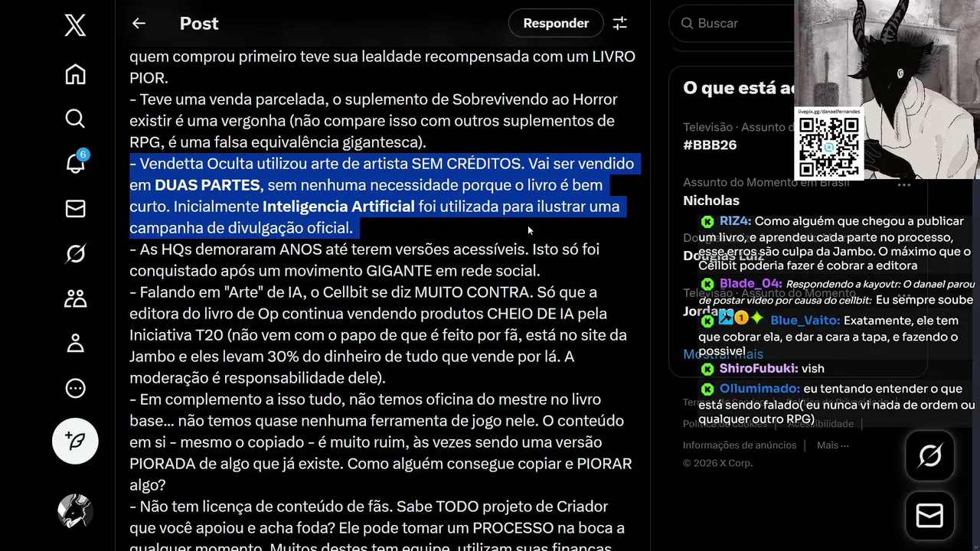Open reply sorting filter icon
Screen dimensions: 980x551
(620, 24)
